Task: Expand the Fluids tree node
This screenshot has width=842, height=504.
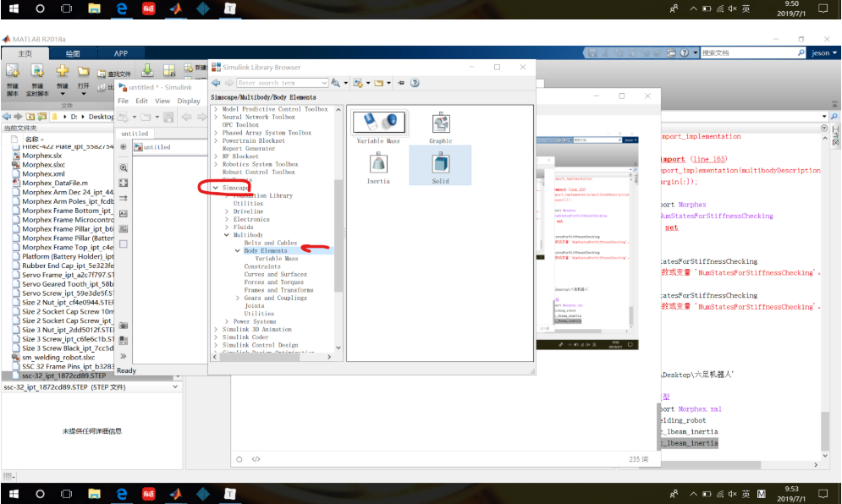Action: pyautogui.click(x=227, y=227)
